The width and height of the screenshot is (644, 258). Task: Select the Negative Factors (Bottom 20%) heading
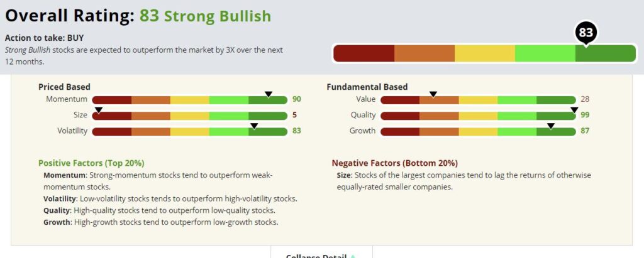pyautogui.click(x=395, y=163)
